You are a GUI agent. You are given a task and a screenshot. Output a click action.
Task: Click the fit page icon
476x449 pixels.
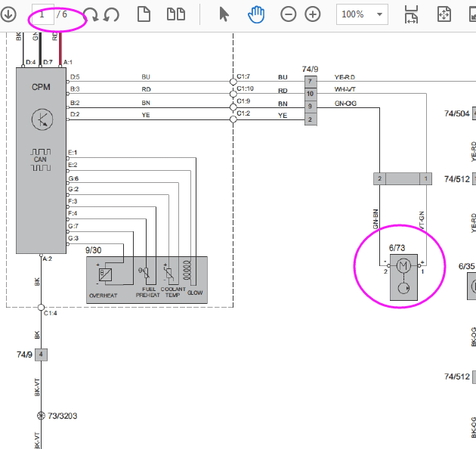click(444, 14)
